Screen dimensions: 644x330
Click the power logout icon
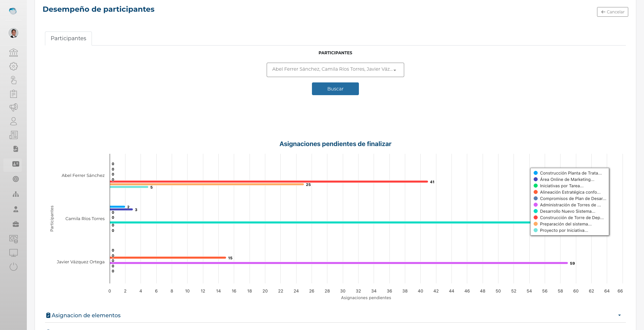[13, 267]
